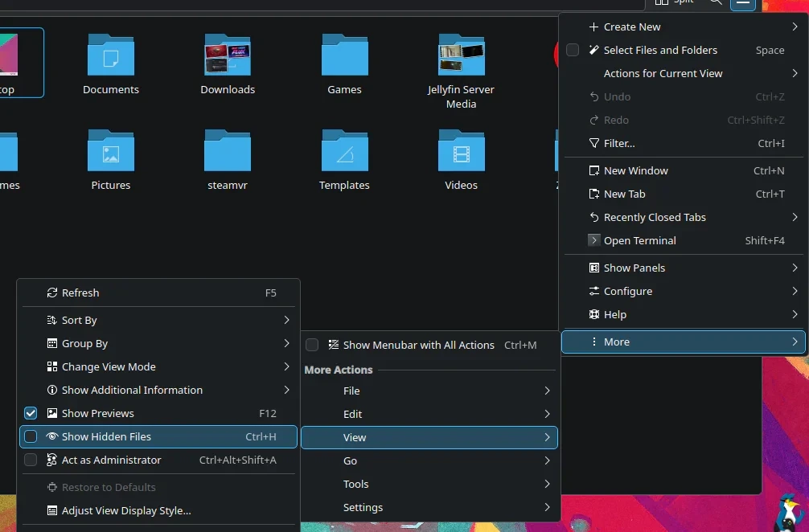
Task: Open the Videos folder icon
Action: pyautogui.click(x=462, y=150)
